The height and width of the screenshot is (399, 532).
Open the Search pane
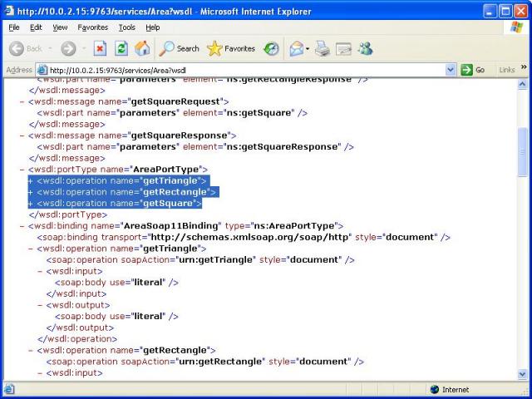[179, 49]
